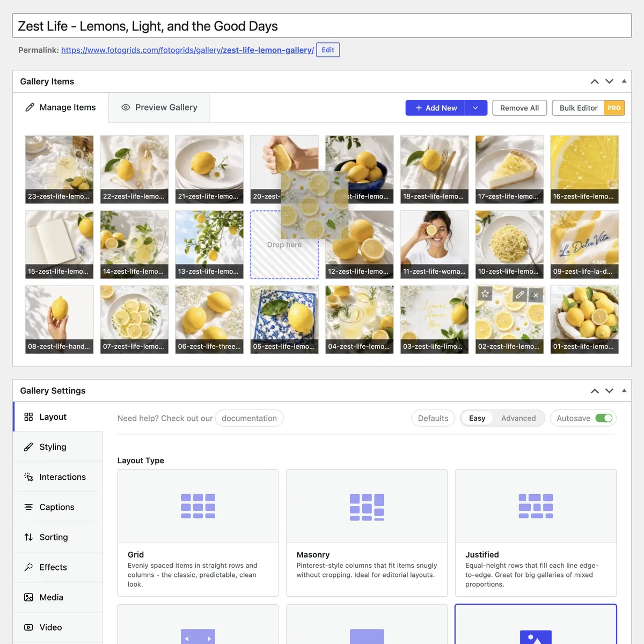Screen dimensions: 644x644
Task: Select the 06-zest-life-three thumbnail
Action: 209,320
